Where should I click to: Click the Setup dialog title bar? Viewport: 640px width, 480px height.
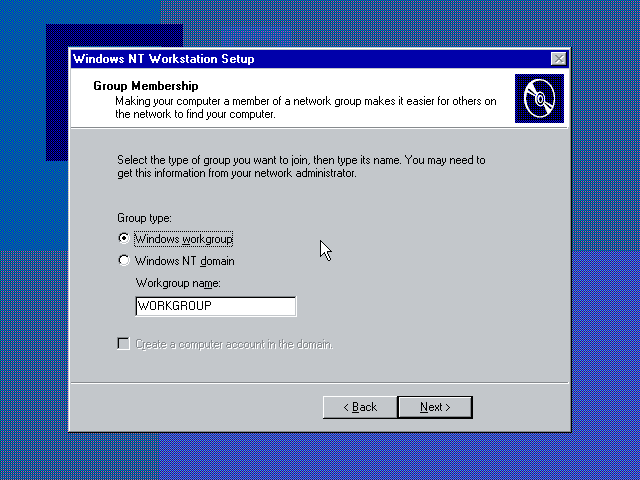(x=310, y=59)
